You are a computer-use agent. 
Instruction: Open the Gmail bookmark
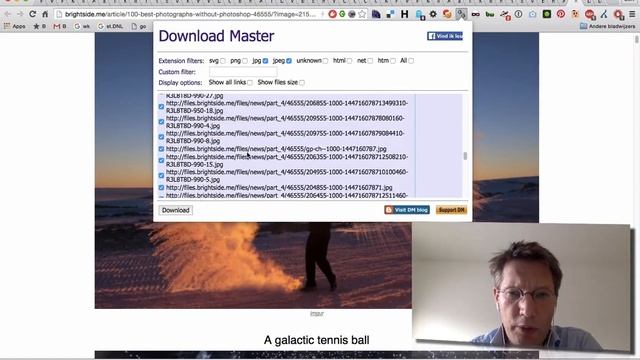(60, 26)
